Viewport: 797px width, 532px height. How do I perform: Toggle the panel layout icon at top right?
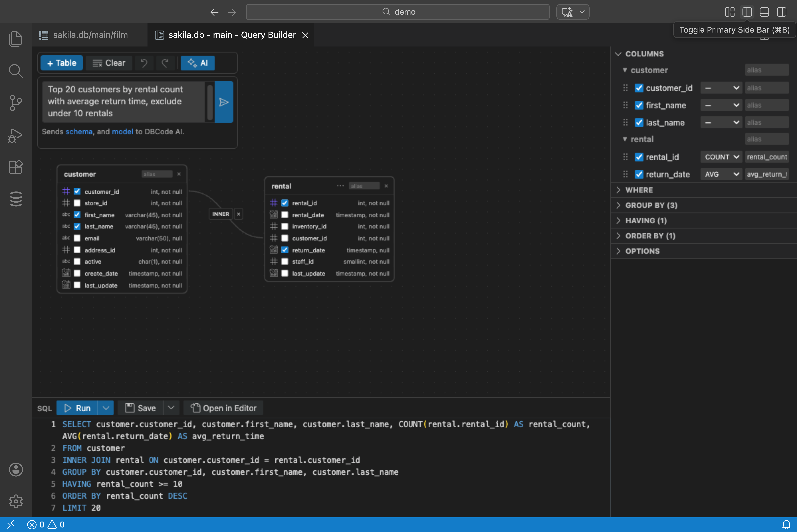764,12
